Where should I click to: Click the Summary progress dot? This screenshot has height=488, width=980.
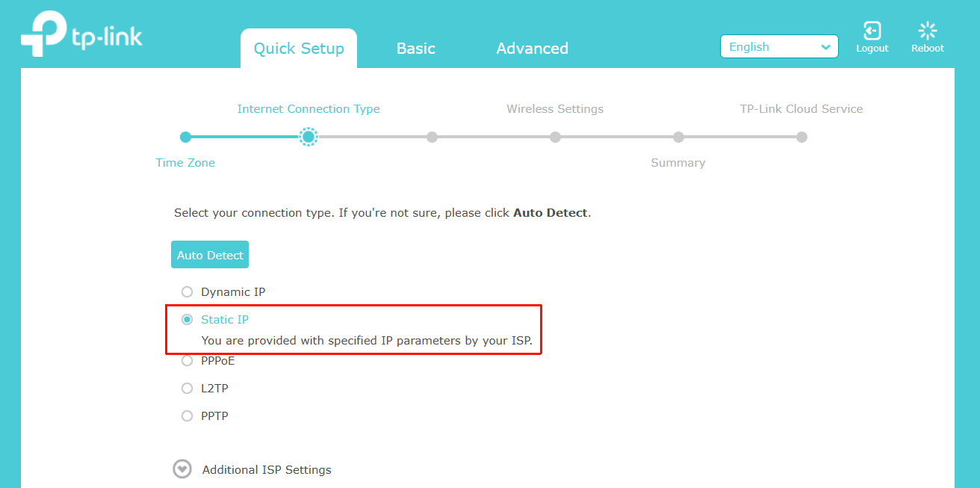[x=678, y=137]
